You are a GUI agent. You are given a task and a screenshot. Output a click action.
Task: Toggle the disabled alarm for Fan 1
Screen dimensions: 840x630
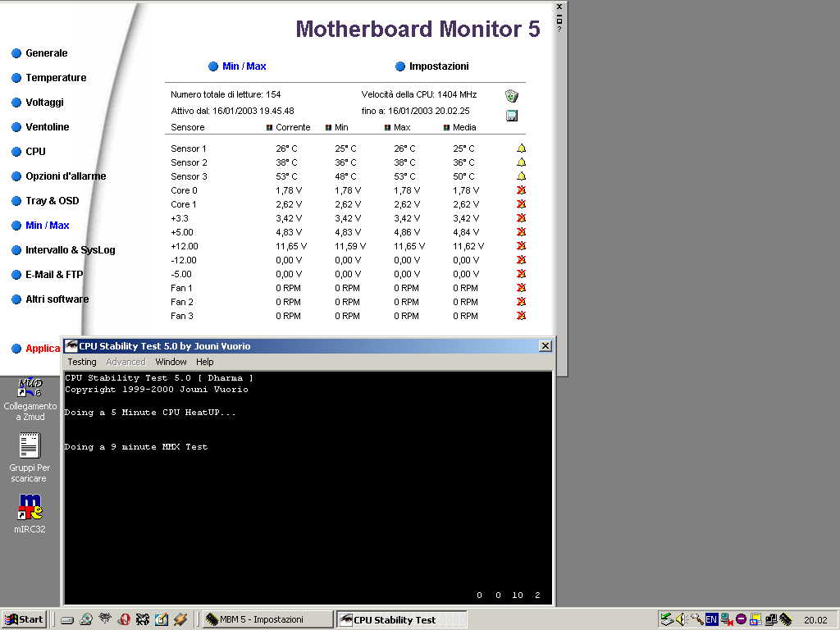pos(521,288)
